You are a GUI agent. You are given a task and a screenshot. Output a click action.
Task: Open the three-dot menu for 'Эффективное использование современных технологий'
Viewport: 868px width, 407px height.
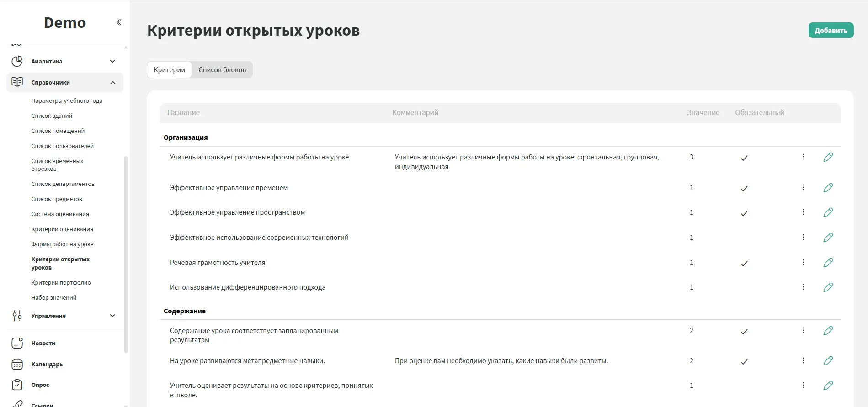click(x=803, y=238)
